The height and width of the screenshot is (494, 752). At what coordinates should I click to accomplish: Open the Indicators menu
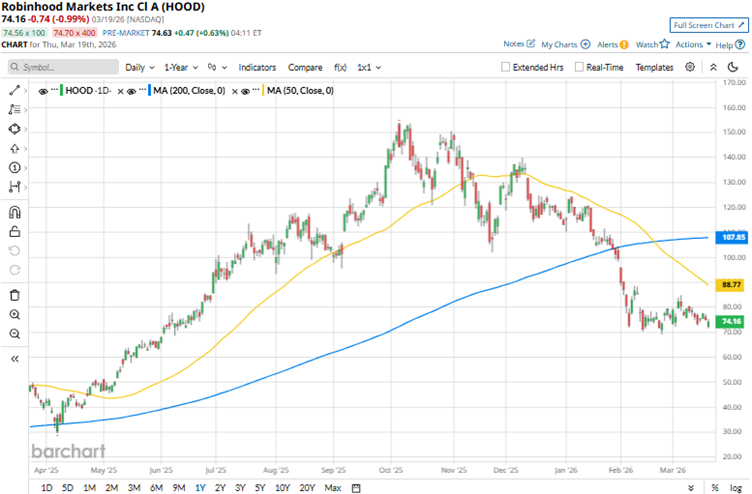(x=257, y=67)
